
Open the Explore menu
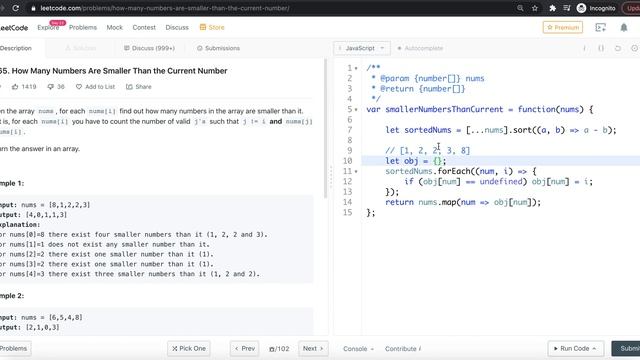coord(48,27)
